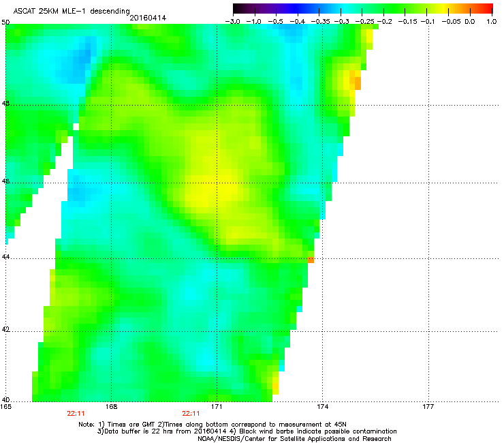
Task: Click the left red 22:11 time label
Action: 76,414
